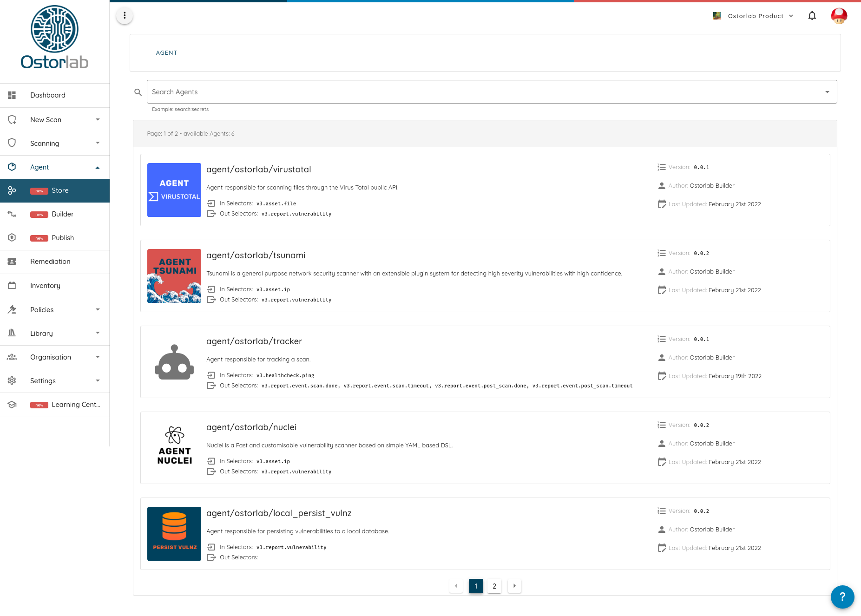Click the tracker date February 19th 2022
The width and height of the screenshot is (861, 616).
[735, 376]
